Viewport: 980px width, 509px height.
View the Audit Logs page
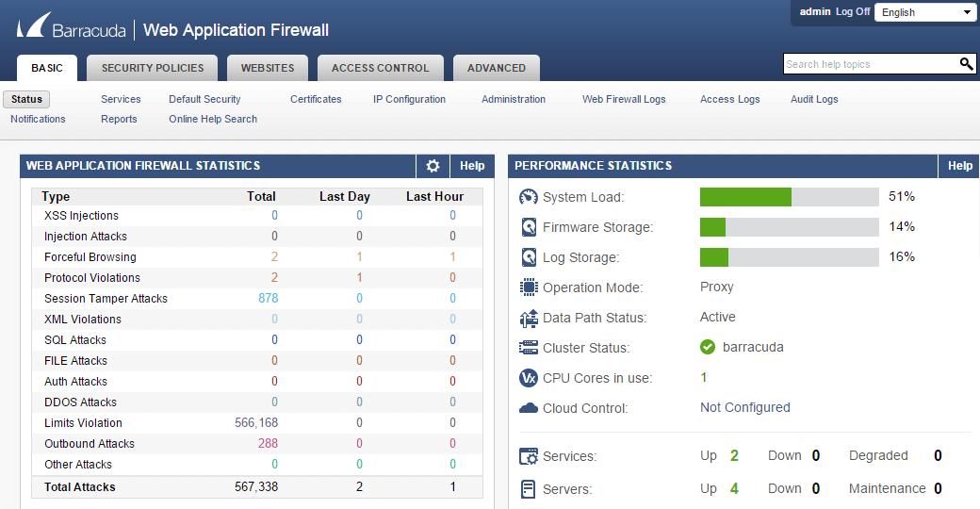814,99
